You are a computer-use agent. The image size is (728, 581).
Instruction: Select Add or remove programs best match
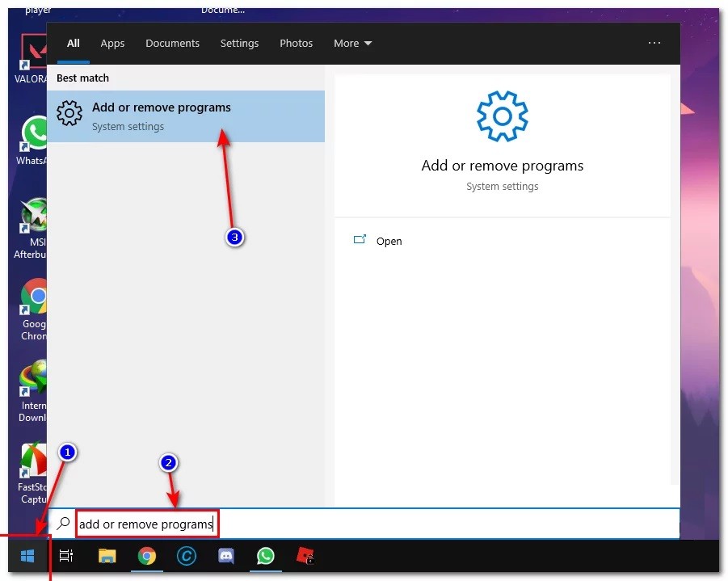point(186,116)
